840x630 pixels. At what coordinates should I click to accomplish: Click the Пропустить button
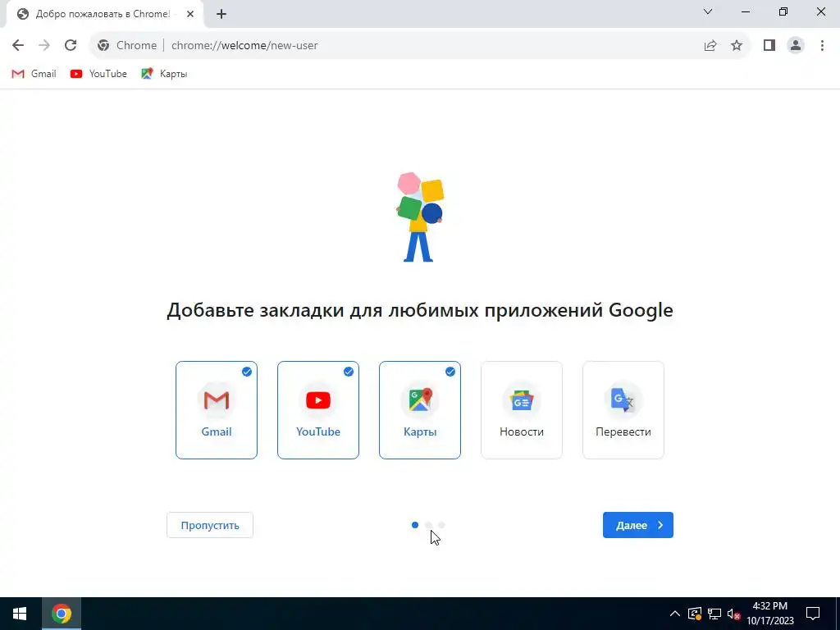[x=210, y=525]
